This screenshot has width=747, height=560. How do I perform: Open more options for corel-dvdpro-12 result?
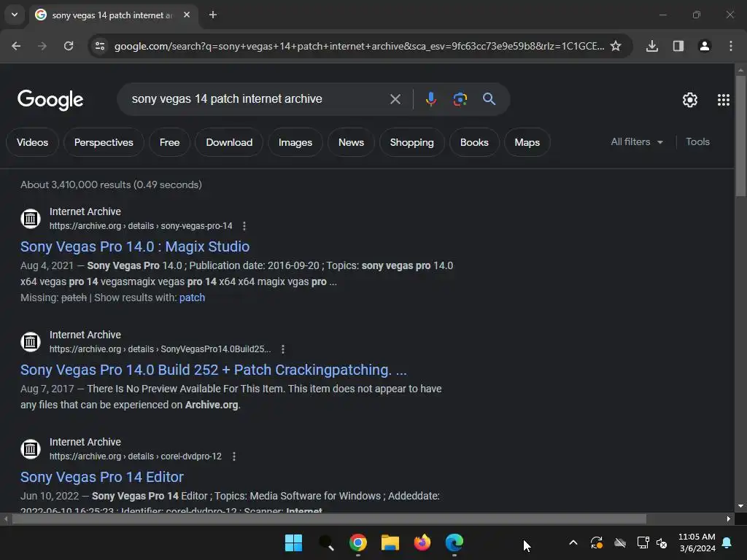click(234, 456)
